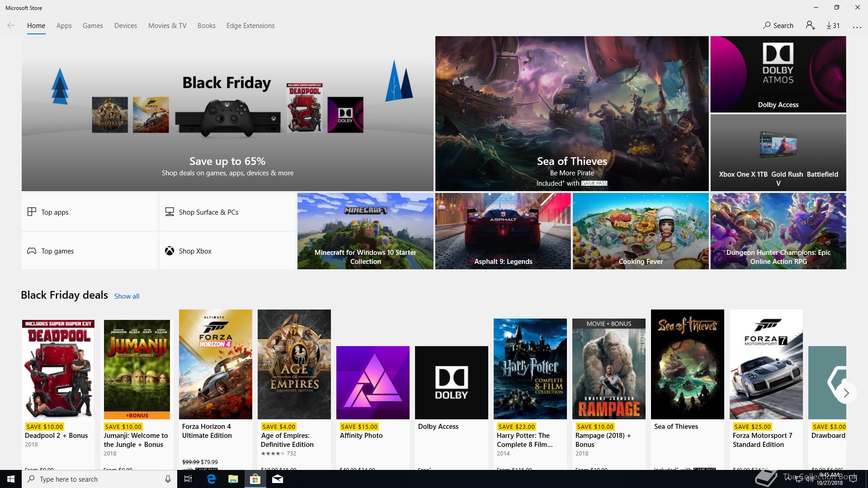Open Age of Empires: Definitive Edition cover
Screen dimensions: 868x488
[x=294, y=364]
